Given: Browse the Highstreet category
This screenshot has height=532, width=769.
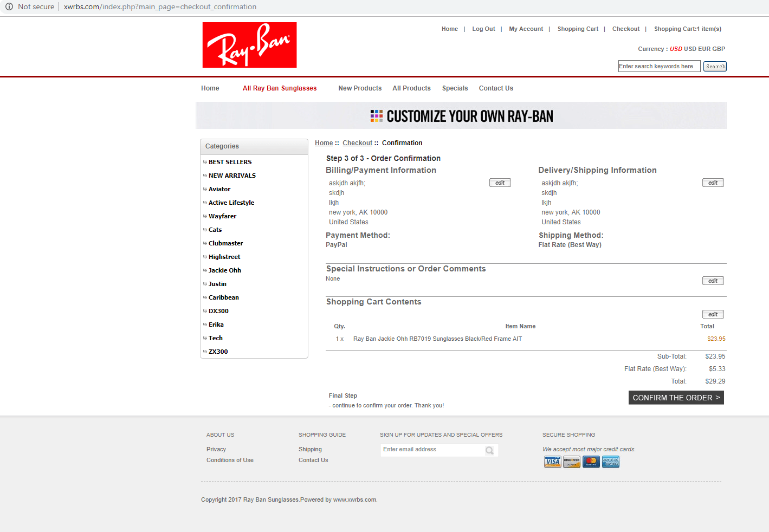Looking at the screenshot, I should coord(224,257).
